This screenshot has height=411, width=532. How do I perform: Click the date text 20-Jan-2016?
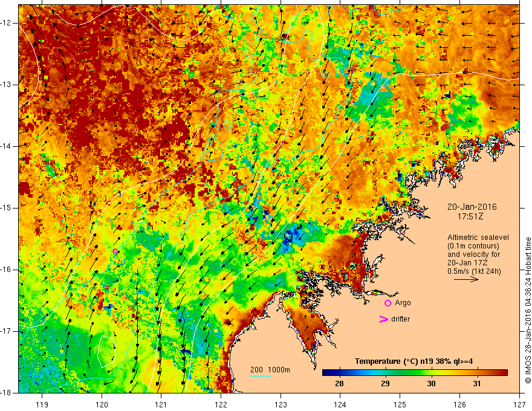[x=472, y=207]
